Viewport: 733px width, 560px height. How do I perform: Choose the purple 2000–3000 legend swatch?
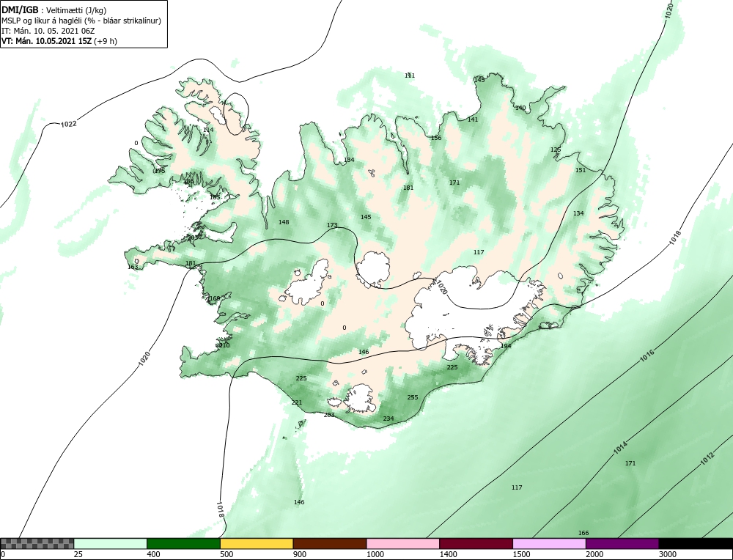click(x=622, y=543)
